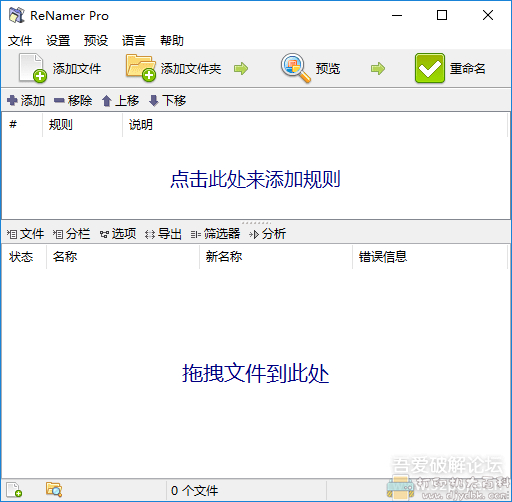Sort by the 名称 column header
The image size is (512, 502).
[123, 257]
